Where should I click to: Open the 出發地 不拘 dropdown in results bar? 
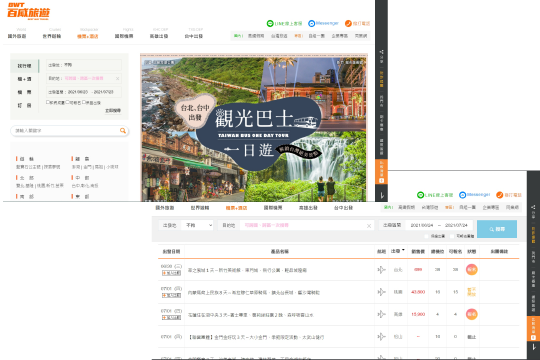(x=198, y=225)
